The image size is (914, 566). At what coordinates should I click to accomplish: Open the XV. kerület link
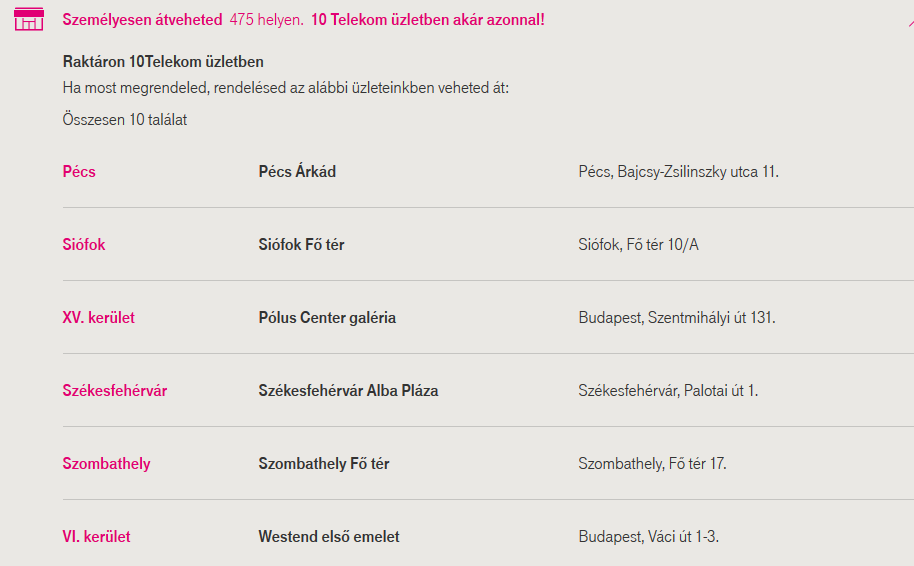[x=99, y=317]
